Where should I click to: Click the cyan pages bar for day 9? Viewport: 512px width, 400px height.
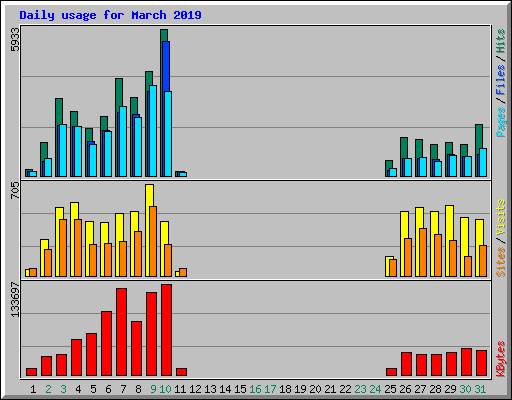153,131
